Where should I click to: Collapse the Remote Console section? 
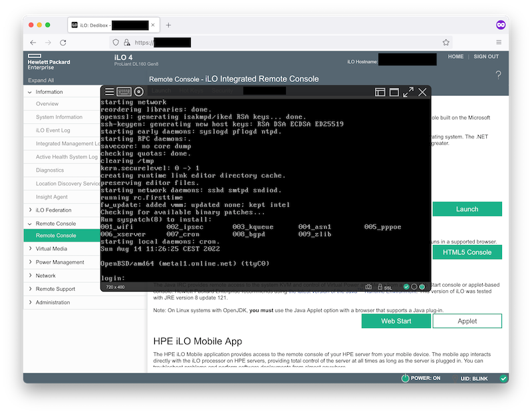[x=29, y=224]
